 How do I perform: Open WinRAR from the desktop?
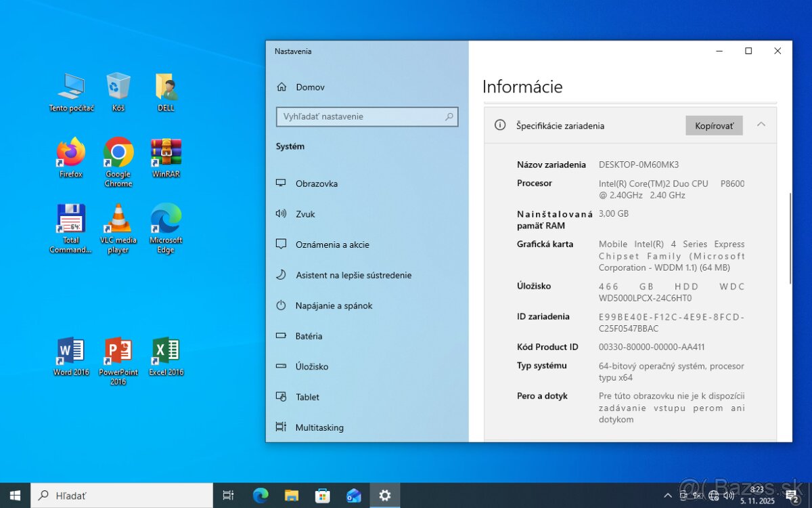point(166,155)
